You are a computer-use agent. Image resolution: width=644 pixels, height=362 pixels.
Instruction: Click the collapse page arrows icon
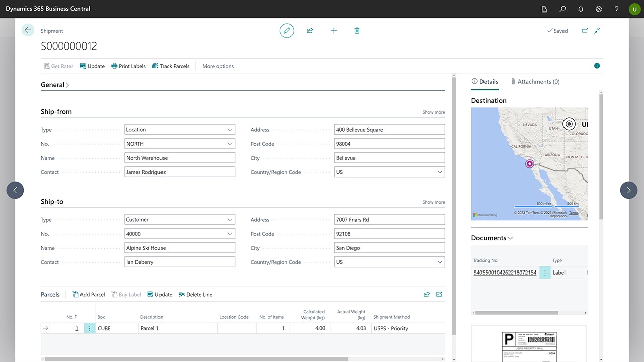[x=597, y=31]
